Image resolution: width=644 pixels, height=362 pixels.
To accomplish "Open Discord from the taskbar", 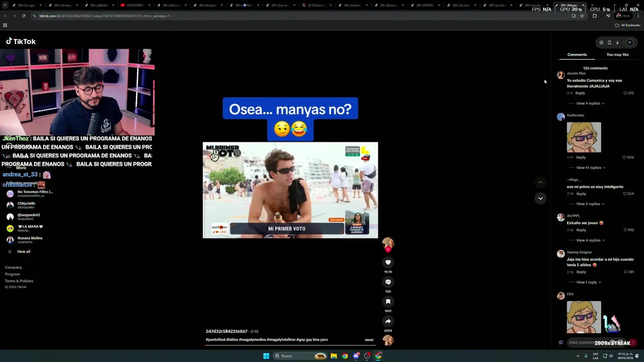I will 356,356.
